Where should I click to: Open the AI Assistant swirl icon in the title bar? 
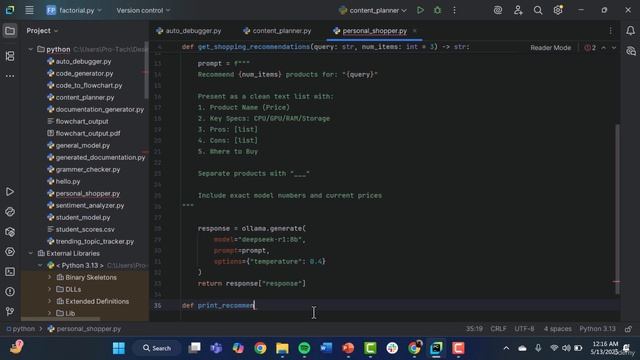[498, 10]
